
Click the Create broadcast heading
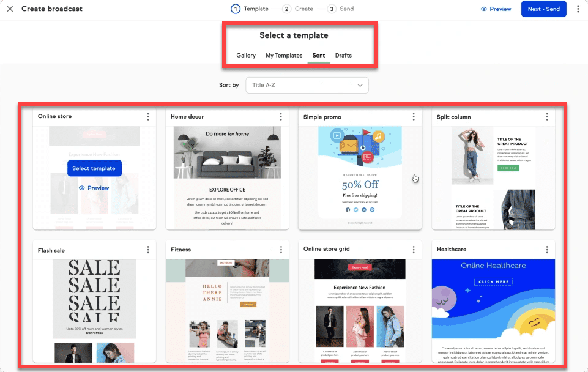pyautogui.click(x=52, y=9)
